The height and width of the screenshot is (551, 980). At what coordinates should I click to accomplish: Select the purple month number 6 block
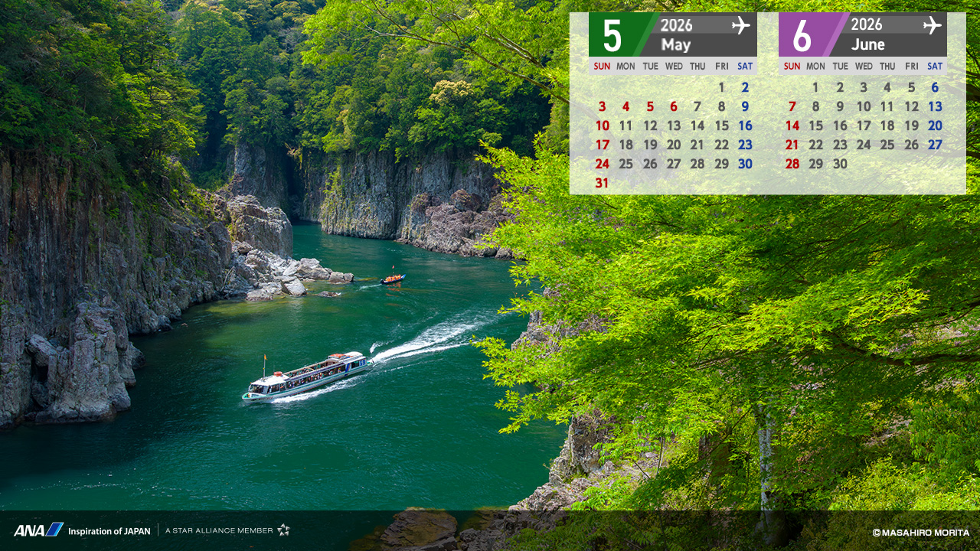pyautogui.click(x=803, y=34)
